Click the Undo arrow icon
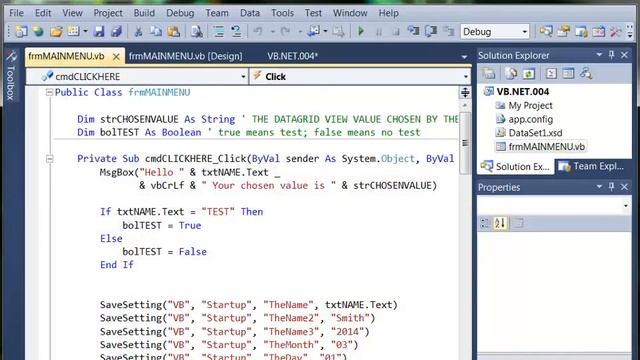 tap(258, 31)
